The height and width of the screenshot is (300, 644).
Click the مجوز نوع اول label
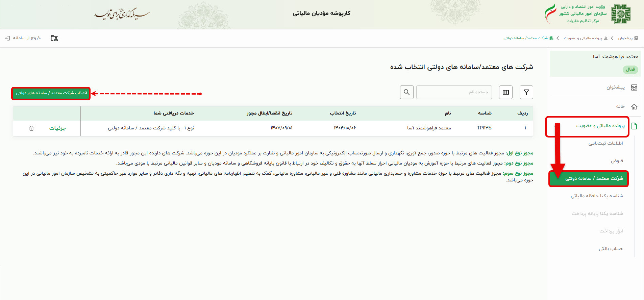tap(519, 153)
